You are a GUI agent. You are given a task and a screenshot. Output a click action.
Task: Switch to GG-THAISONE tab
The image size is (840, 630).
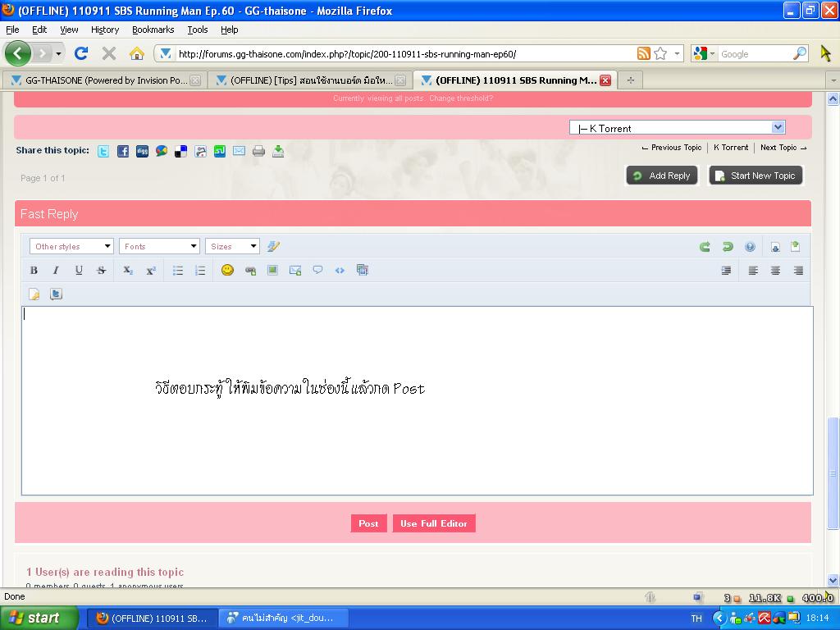point(103,80)
